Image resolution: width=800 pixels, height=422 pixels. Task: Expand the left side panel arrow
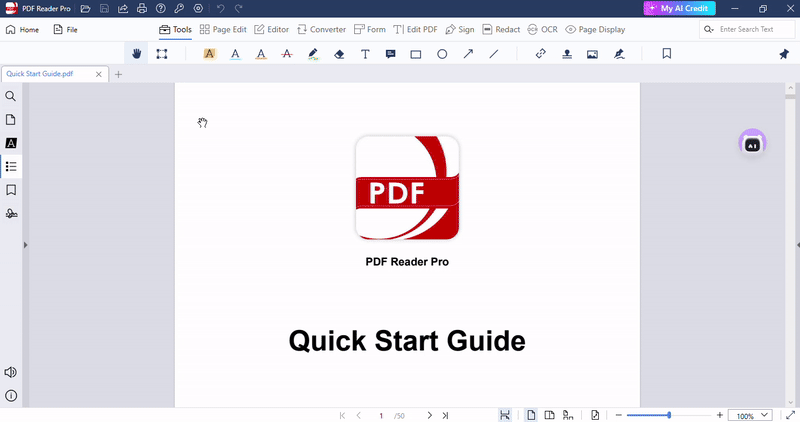(x=25, y=245)
